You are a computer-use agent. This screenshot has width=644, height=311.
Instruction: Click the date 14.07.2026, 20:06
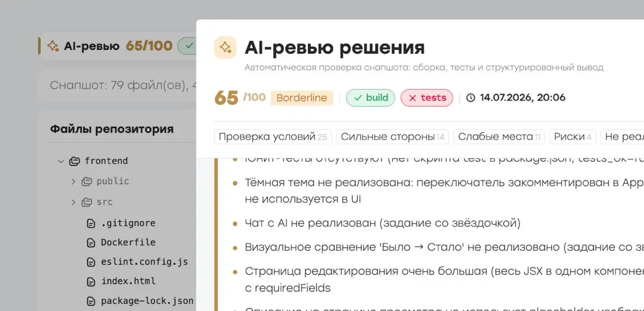(523, 98)
